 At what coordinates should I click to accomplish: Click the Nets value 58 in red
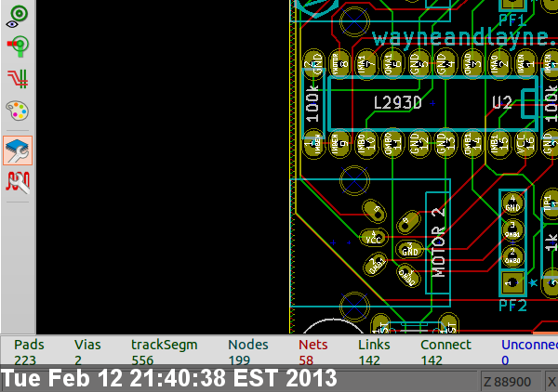click(x=306, y=360)
